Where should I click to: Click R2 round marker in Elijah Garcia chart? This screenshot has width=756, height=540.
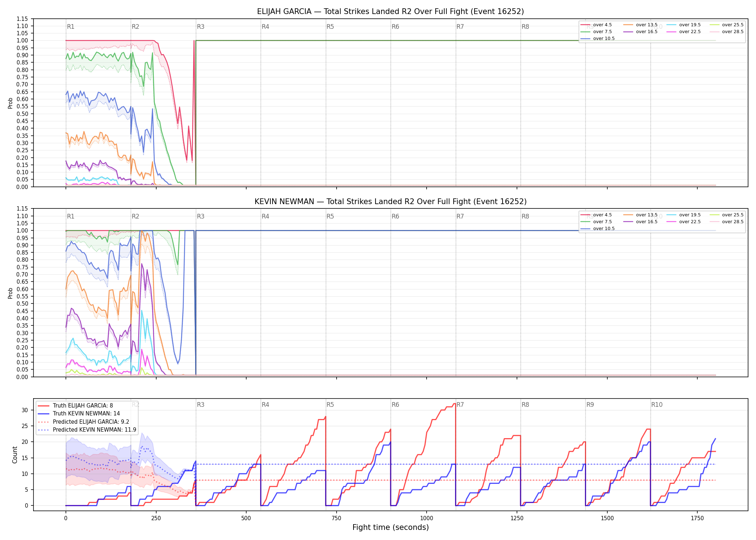[135, 27]
